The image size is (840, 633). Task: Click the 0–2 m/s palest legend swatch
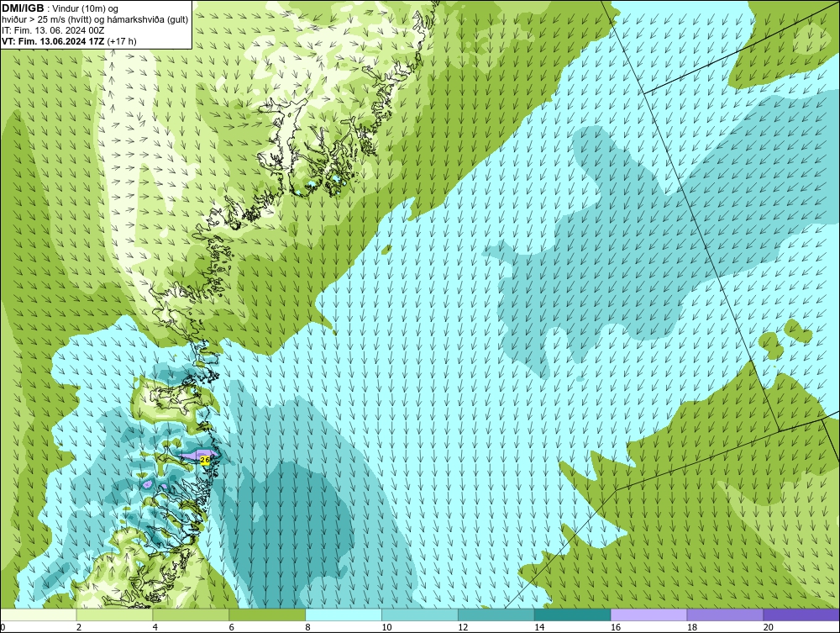click(x=38, y=615)
